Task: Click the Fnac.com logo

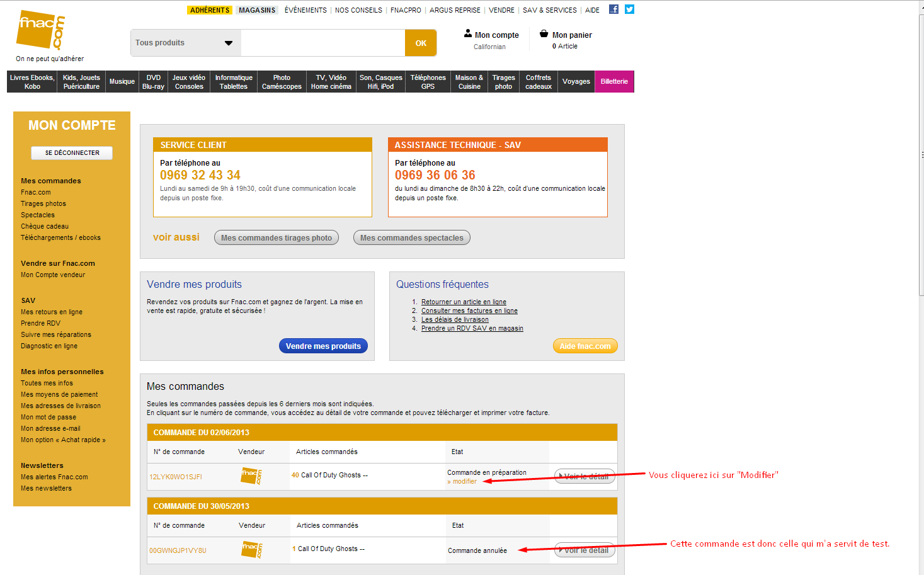Action: click(40, 30)
